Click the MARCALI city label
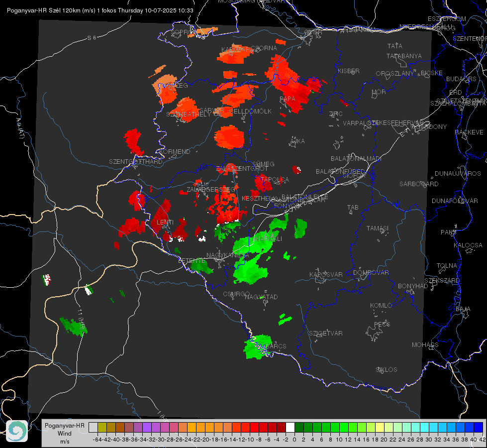Viewport: 487px width, 448px height. 268,238
